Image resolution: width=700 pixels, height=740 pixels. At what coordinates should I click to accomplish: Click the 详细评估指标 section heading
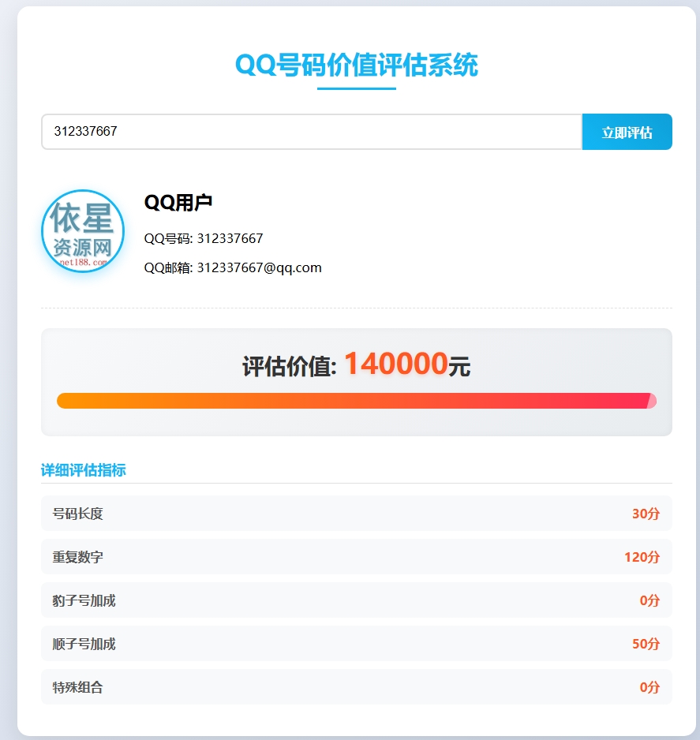pos(84,470)
